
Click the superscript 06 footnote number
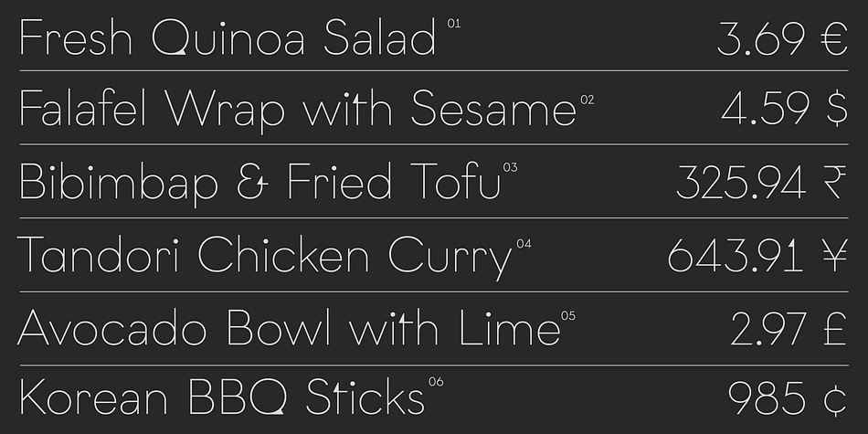(x=436, y=381)
